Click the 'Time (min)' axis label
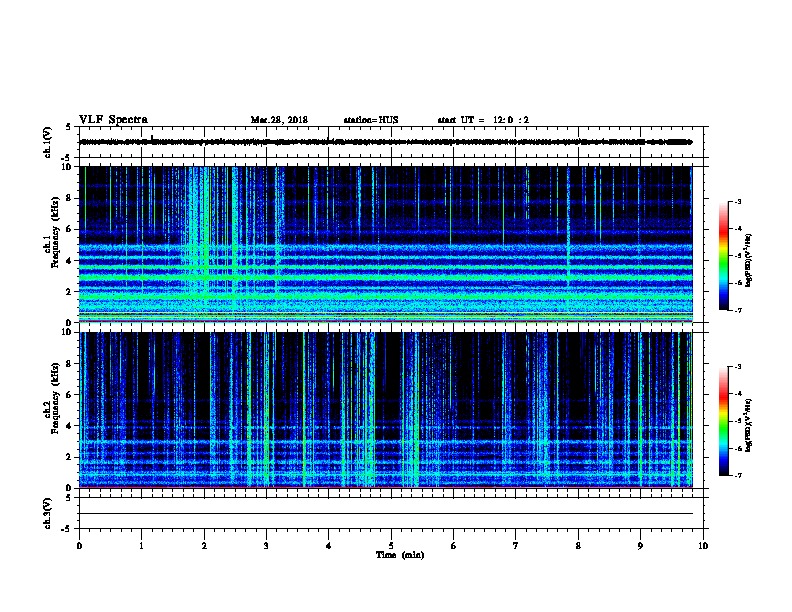The height and width of the screenshot is (612, 792). coord(400,555)
